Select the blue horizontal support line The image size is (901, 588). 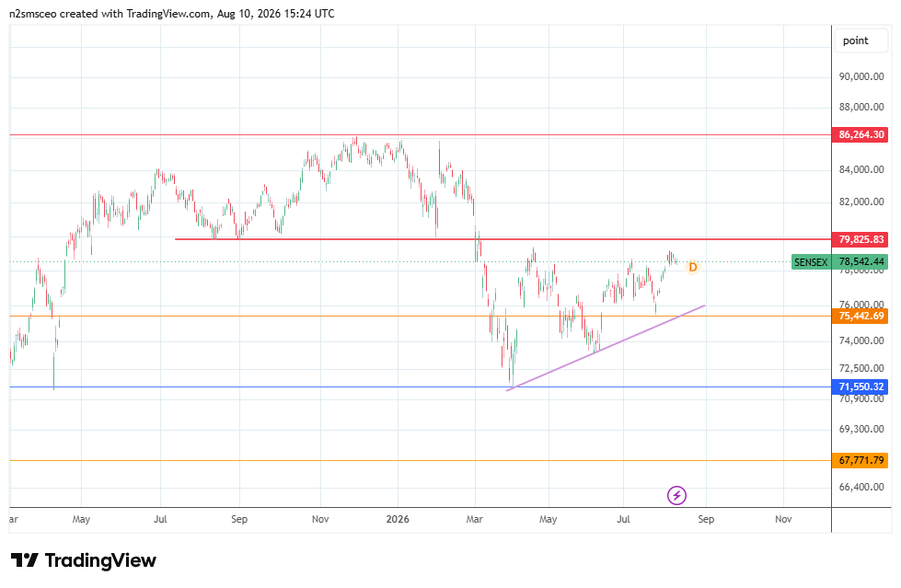click(x=421, y=386)
